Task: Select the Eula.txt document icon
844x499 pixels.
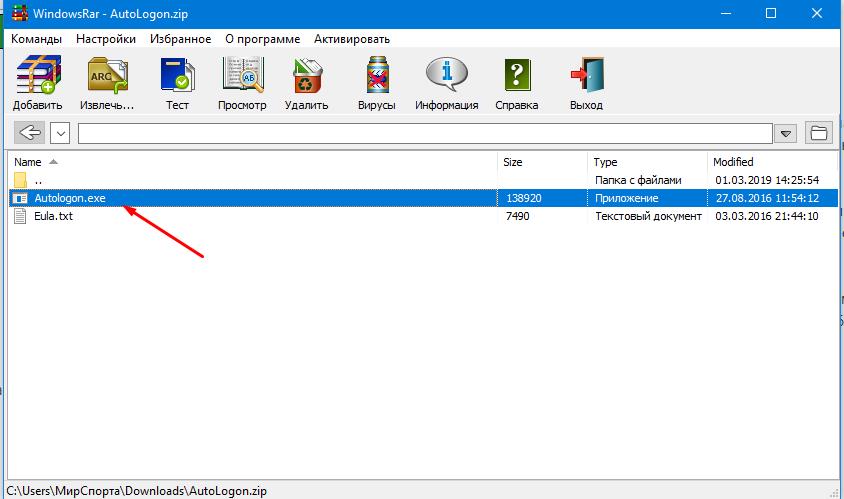Action: tap(20, 216)
